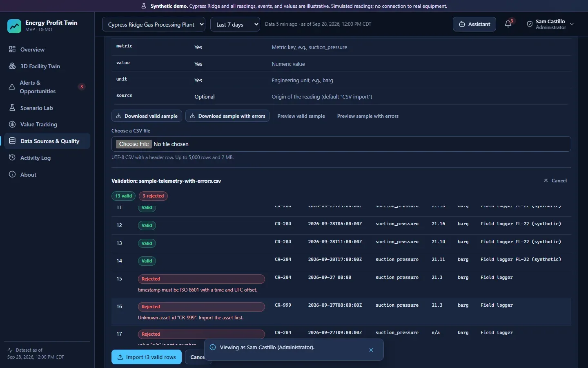588x368 pixels.
Task: Dismiss the Viewing as Sam Castillo toast
Action: [x=371, y=350]
